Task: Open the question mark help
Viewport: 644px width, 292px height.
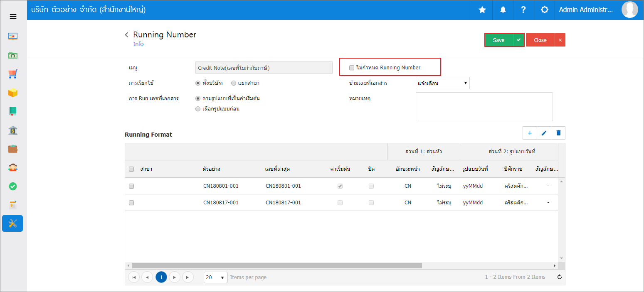Action: pyautogui.click(x=523, y=10)
